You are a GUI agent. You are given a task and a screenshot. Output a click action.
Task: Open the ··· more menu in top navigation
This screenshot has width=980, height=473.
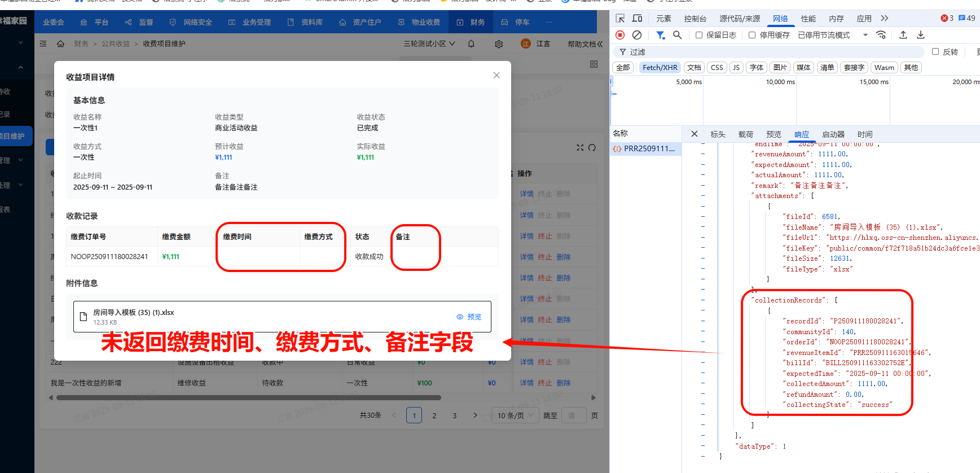coord(549,22)
